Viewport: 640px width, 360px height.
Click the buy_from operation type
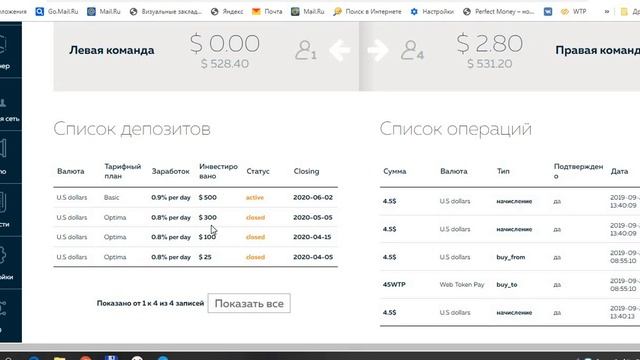(x=511, y=257)
